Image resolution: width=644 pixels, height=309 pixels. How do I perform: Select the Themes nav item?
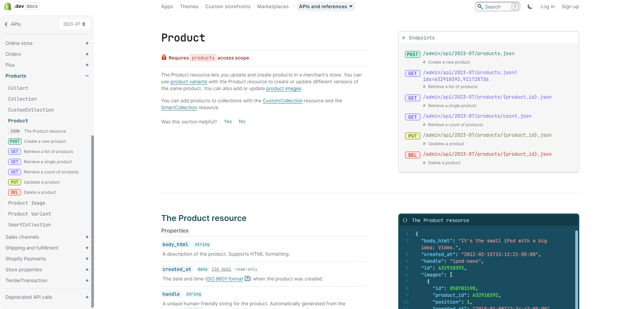189,6
